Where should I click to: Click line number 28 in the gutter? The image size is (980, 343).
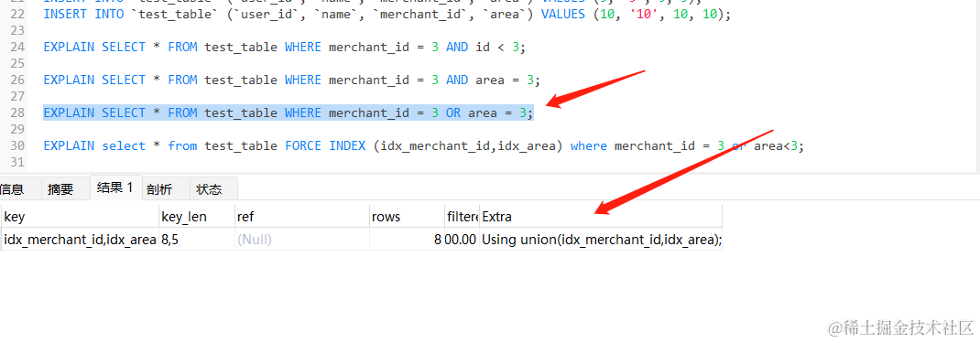pyautogui.click(x=16, y=113)
